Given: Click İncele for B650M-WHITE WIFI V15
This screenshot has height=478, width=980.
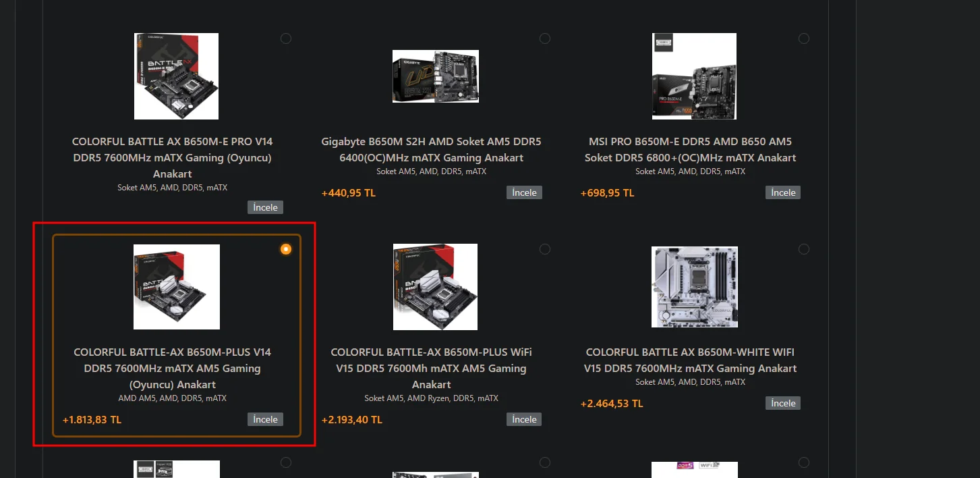Looking at the screenshot, I should tap(783, 403).
